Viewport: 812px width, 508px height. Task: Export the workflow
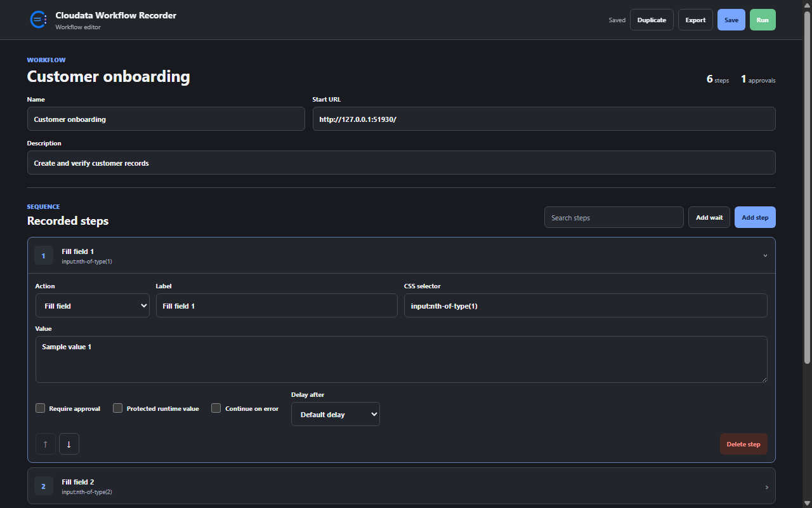tap(695, 20)
